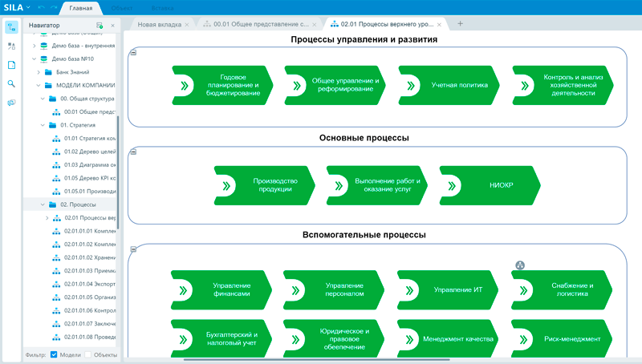
Task: Enable the Объекты filter checkbox
Action: pos(88,354)
